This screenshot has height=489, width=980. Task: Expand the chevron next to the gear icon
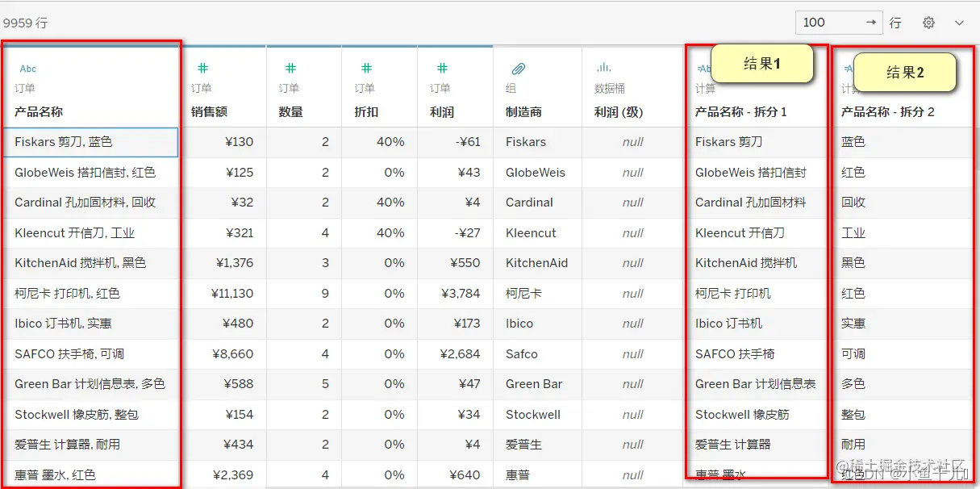[x=959, y=23]
